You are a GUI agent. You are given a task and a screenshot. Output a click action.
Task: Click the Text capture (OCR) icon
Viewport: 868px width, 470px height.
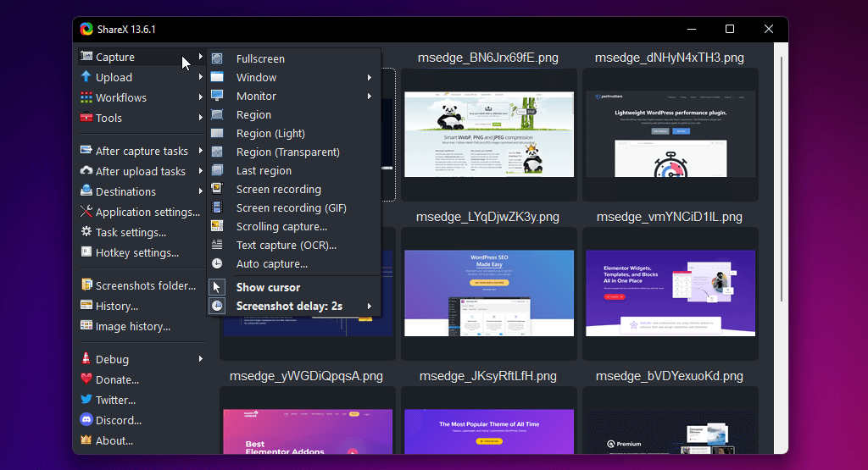tap(218, 246)
